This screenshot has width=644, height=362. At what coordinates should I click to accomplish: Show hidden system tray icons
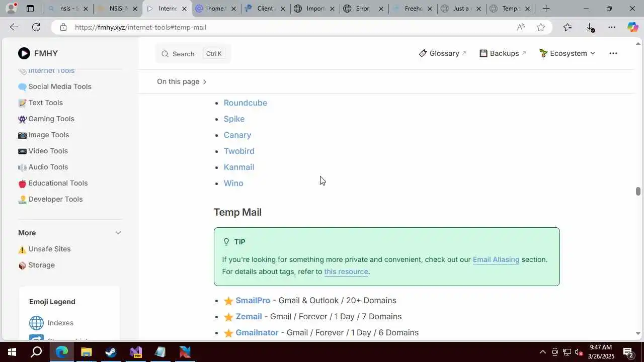[x=542, y=352]
